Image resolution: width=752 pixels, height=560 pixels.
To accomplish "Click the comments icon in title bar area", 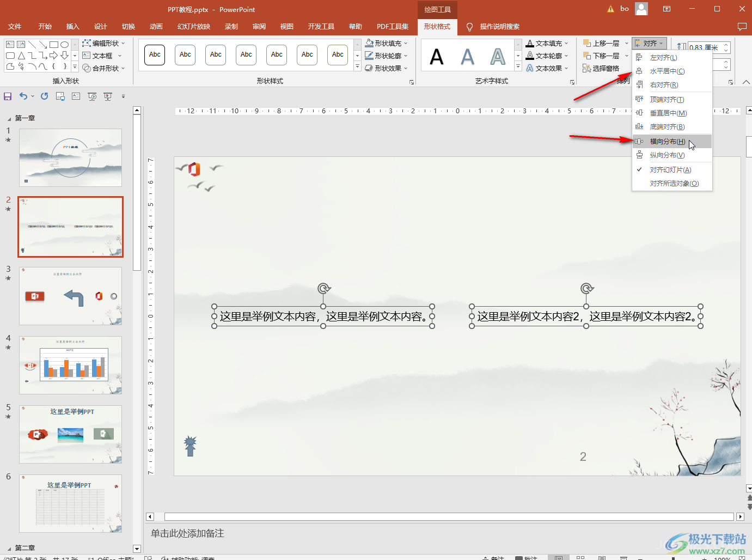I will pyautogui.click(x=742, y=27).
